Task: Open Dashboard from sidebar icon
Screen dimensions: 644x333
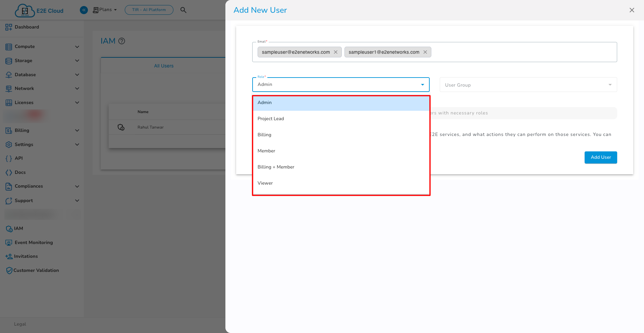Action: click(x=9, y=27)
